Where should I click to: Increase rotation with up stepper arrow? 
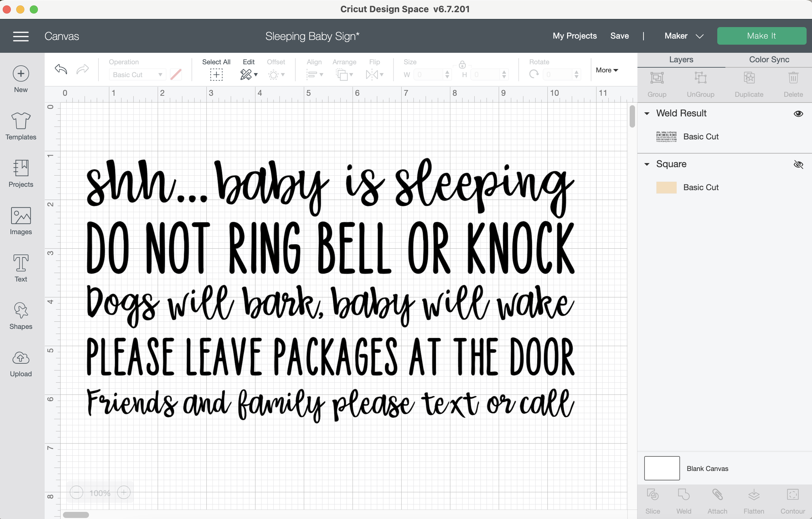click(x=577, y=72)
